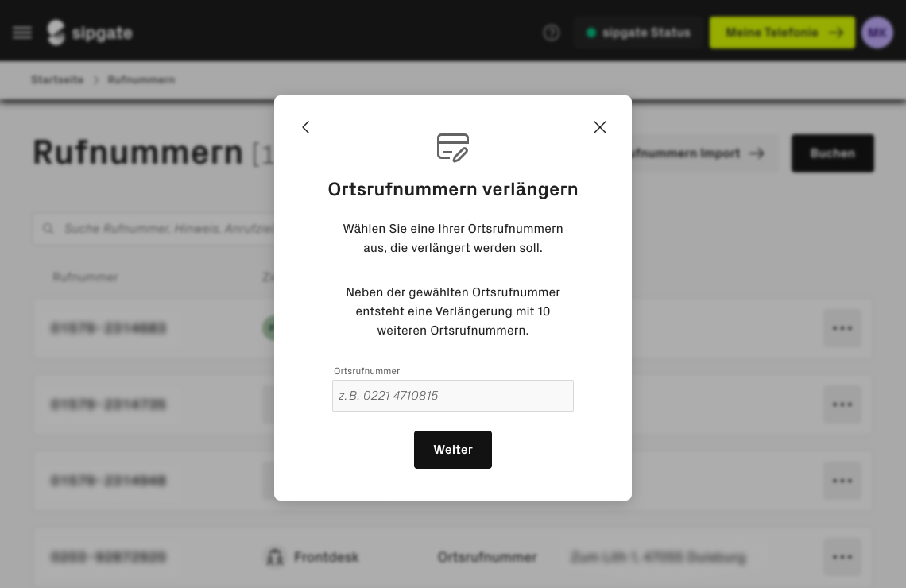Open options menu for Frontdesk row
Image resolution: width=906 pixels, height=588 pixels.
tap(842, 557)
